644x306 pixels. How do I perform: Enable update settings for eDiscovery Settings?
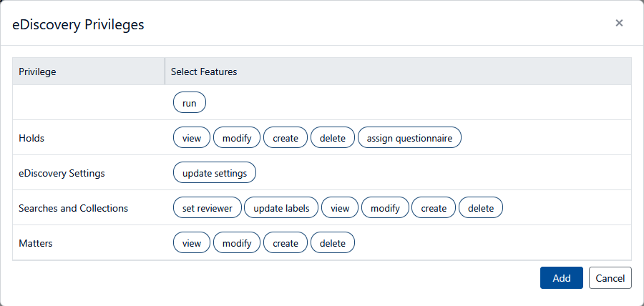[215, 173]
